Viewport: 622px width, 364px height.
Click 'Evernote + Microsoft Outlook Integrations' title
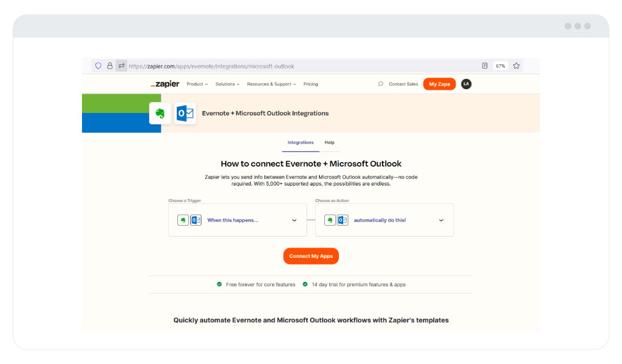(265, 113)
